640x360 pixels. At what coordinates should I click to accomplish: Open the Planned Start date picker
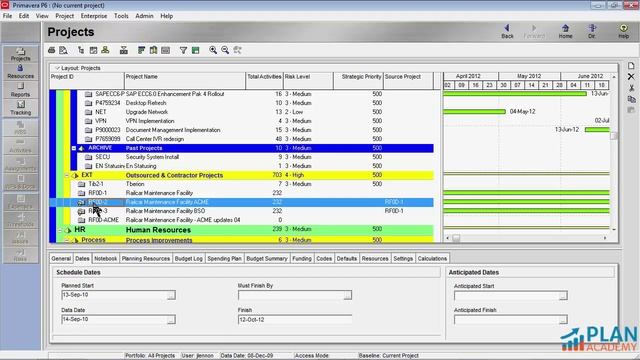(x=171, y=295)
